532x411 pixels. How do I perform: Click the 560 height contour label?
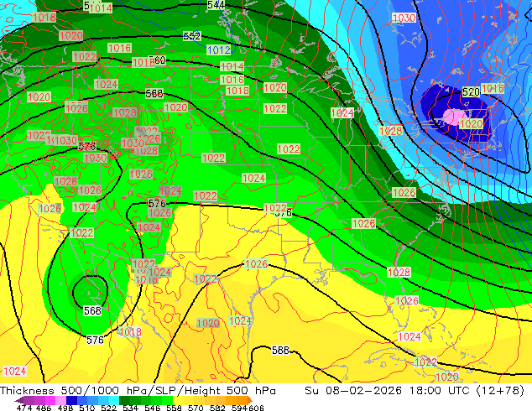158,60
